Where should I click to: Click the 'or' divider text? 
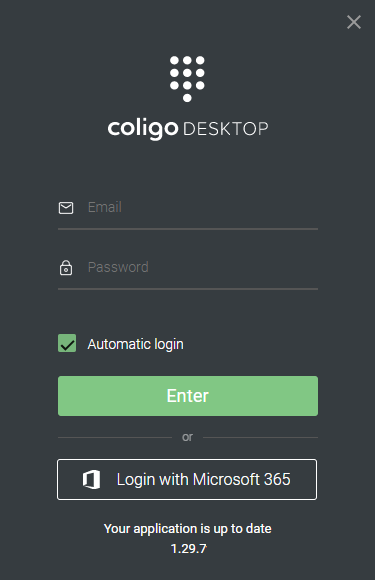click(x=188, y=437)
